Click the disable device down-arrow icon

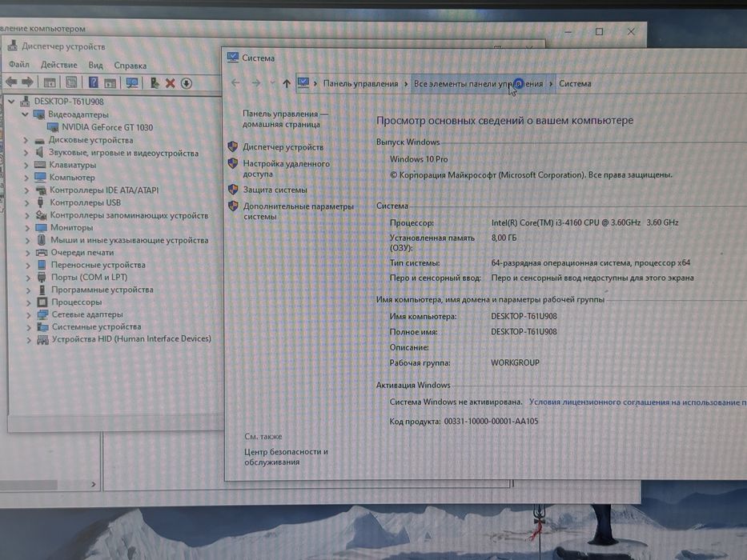tap(187, 83)
